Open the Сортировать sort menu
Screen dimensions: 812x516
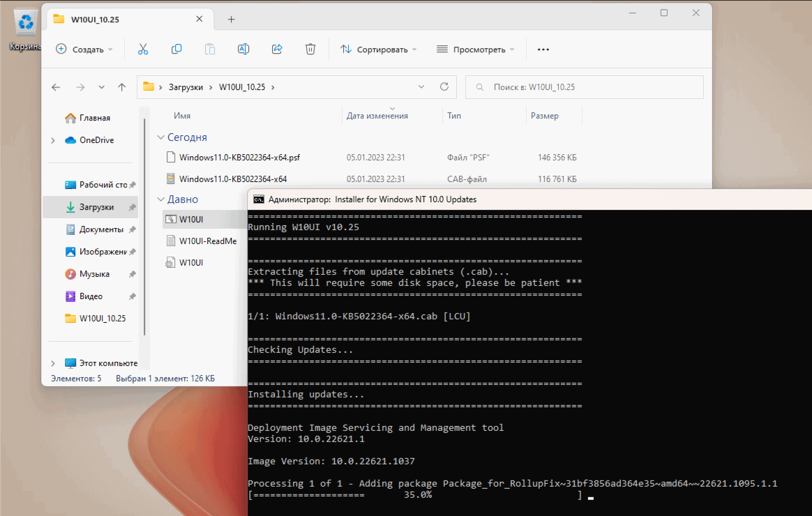[x=379, y=50]
